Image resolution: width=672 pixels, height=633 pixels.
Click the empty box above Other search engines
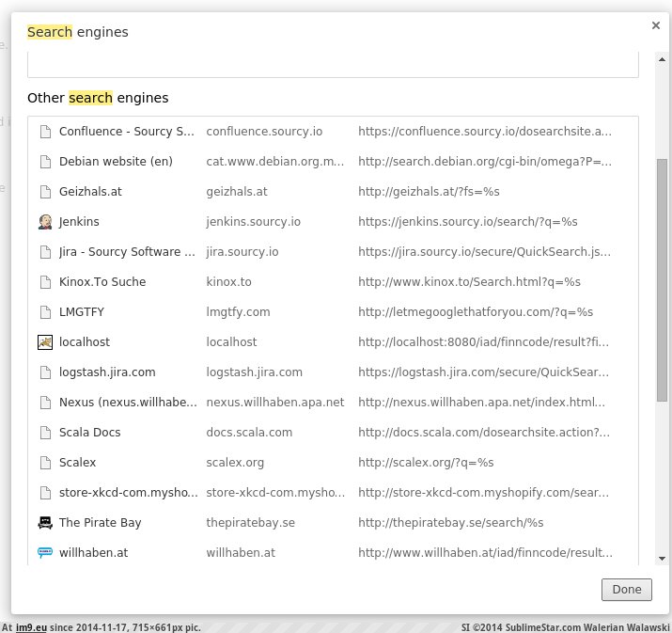tap(333, 66)
